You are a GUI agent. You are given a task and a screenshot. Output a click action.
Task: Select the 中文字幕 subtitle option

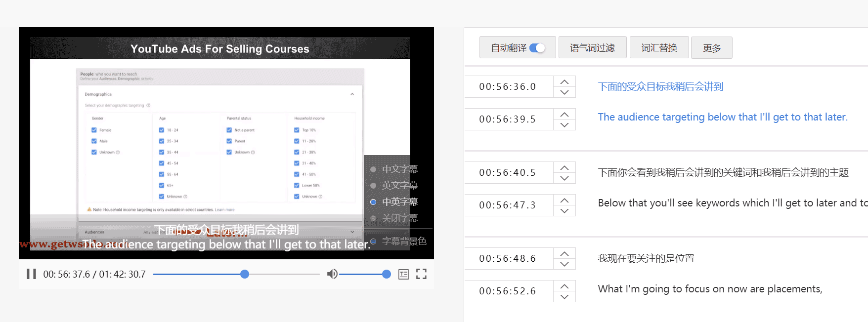[374, 169]
